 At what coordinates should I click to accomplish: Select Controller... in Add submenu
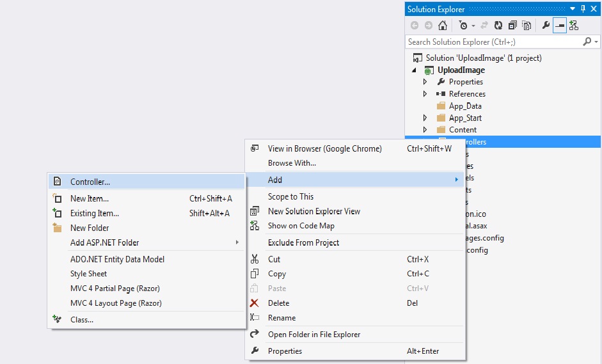147,182
